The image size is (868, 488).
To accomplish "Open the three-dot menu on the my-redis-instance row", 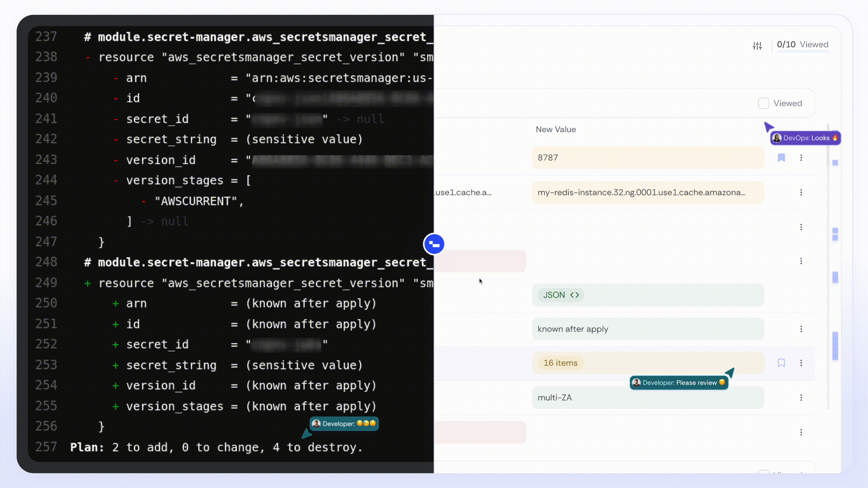I will pyautogui.click(x=801, y=192).
